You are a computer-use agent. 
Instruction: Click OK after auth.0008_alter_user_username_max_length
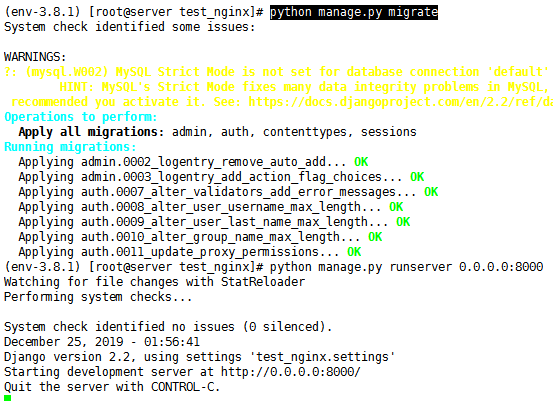396,207
